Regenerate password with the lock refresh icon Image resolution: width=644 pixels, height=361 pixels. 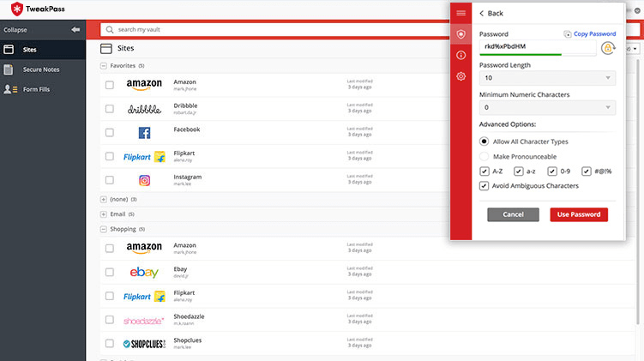click(608, 48)
